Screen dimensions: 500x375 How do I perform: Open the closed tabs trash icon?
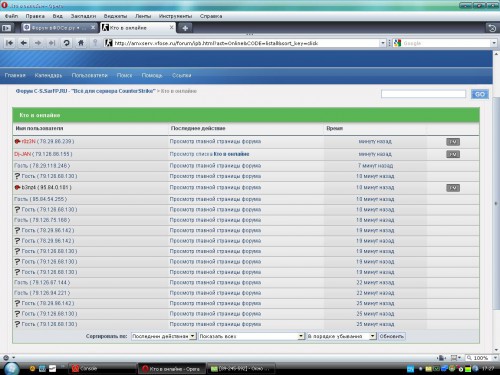[x=492, y=28]
